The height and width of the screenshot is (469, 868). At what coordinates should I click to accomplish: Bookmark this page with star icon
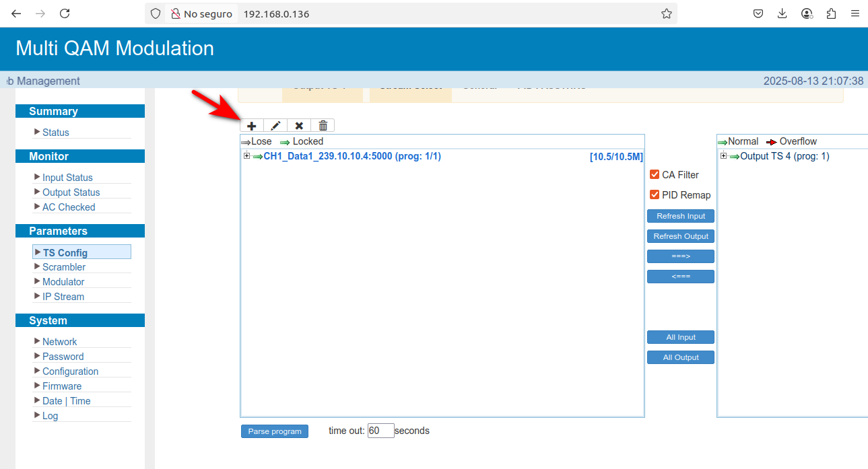pos(666,13)
